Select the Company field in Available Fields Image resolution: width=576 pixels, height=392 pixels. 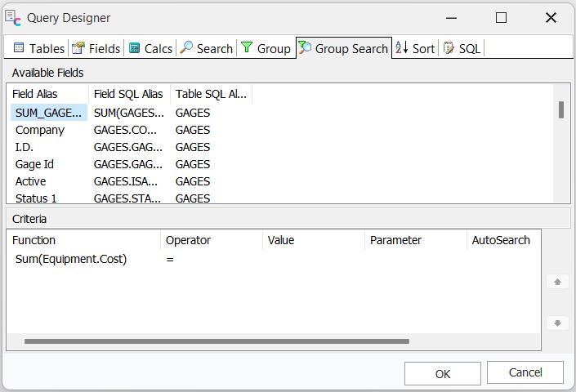click(39, 130)
